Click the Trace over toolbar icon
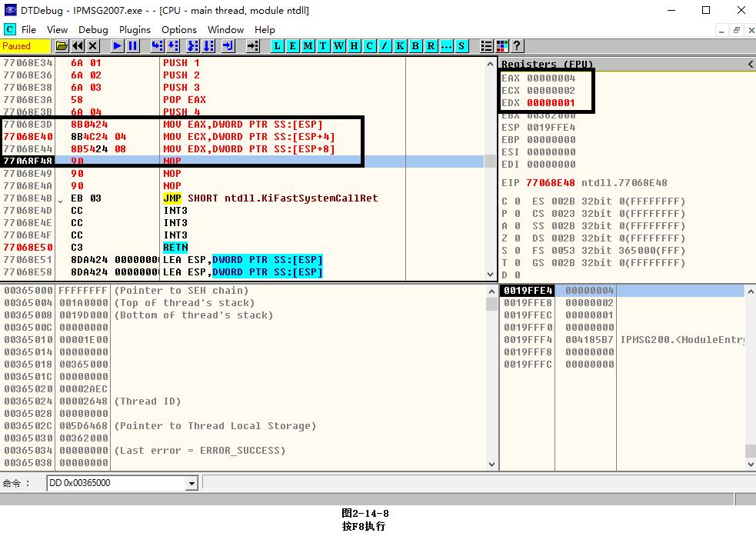The image size is (756, 533). [208, 46]
